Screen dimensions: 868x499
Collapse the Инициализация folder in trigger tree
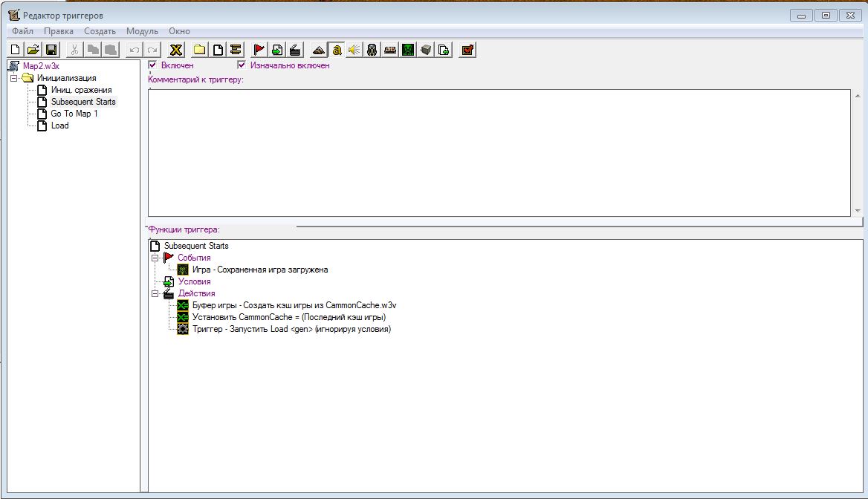14,78
